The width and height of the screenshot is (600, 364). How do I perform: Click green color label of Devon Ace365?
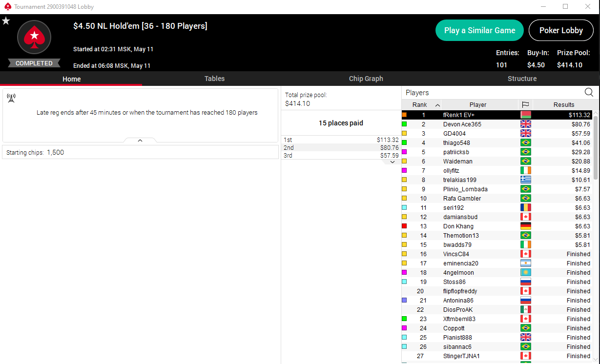pyautogui.click(x=404, y=124)
